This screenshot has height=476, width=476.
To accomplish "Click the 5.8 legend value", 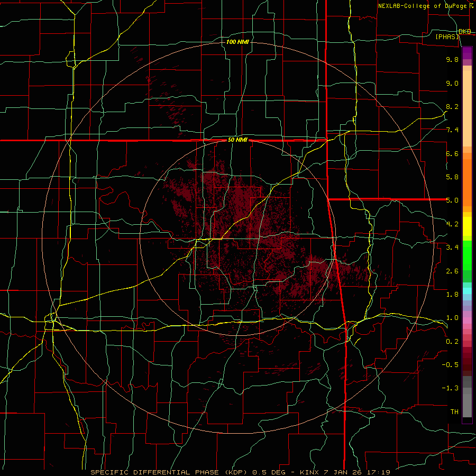I will (x=452, y=177).
